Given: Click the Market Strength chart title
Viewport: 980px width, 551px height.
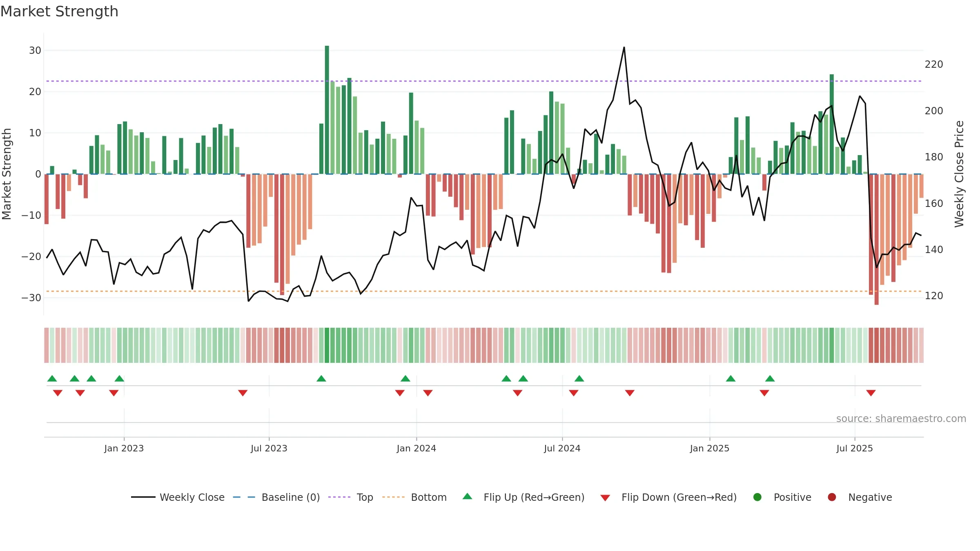Looking at the screenshot, I should click(60, 11).
